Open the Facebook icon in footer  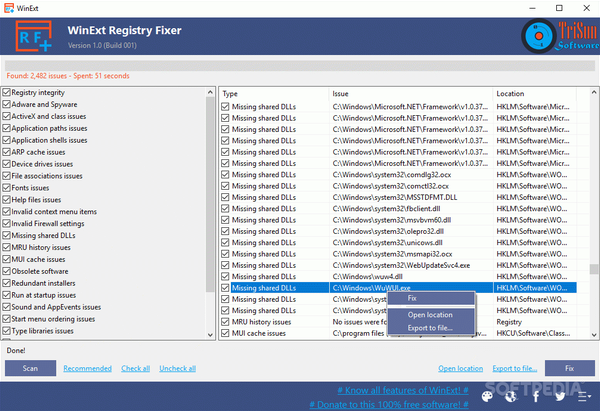coord(536,396)
